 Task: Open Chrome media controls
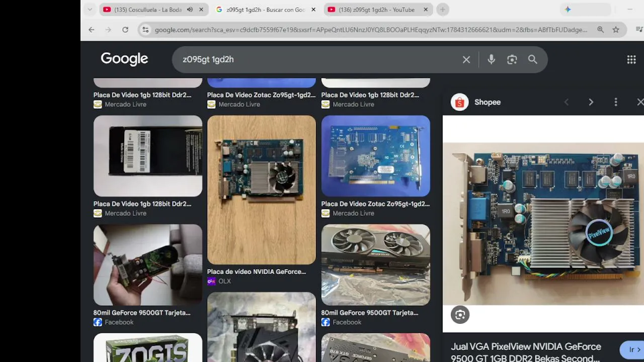(639, 30)
